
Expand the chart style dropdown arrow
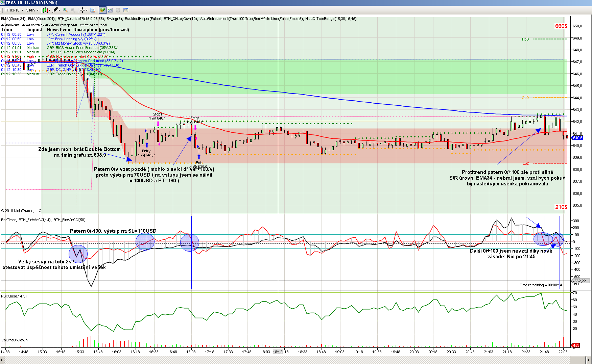pos(49,10)
